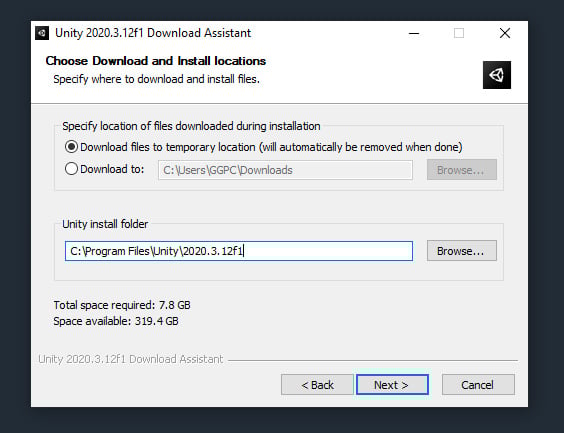The image size is (564, 433).
Task: Click the Unity icon in the title bar
Action: pos(42,33)
